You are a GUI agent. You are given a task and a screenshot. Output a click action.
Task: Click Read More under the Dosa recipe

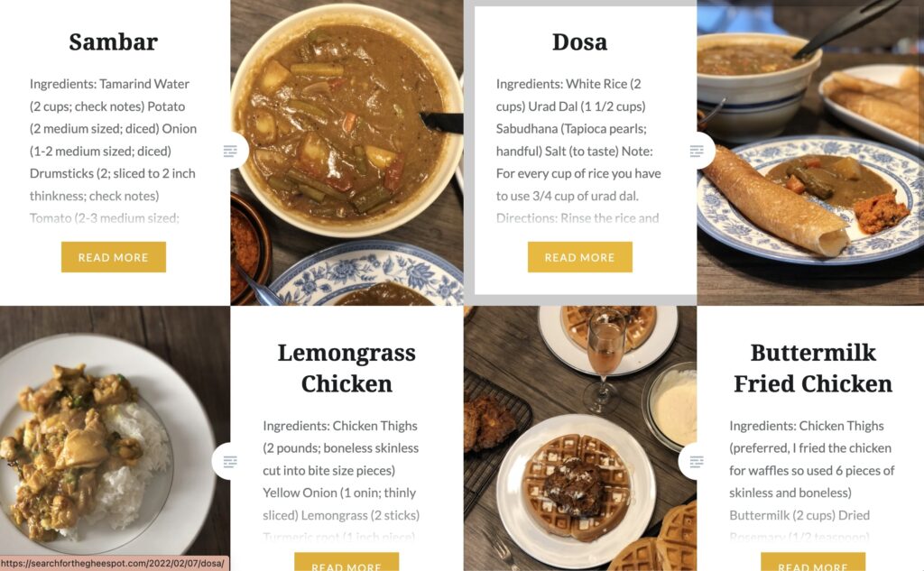point(580,257)
